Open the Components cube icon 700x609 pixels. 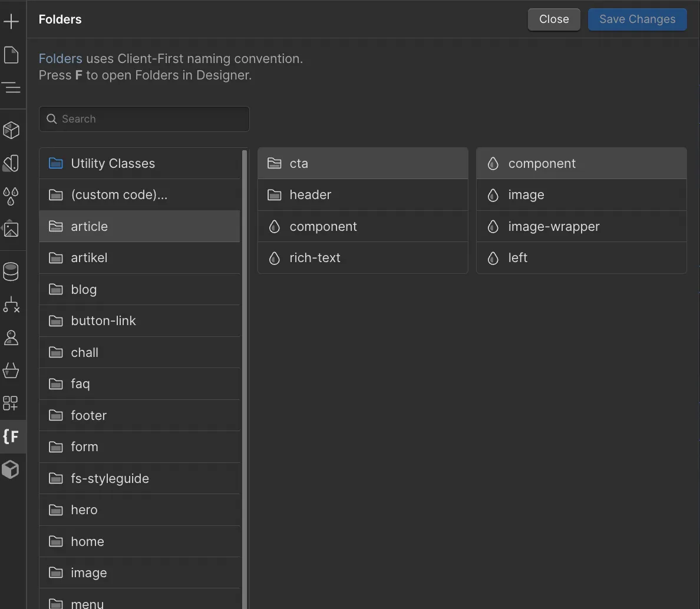(x=12, y=130)
